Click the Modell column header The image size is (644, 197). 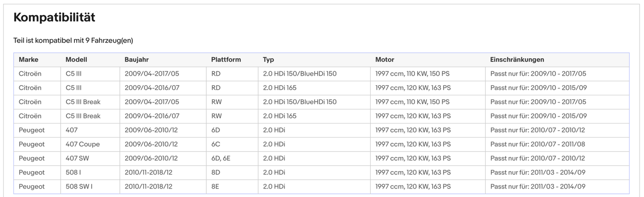(76, 60)
